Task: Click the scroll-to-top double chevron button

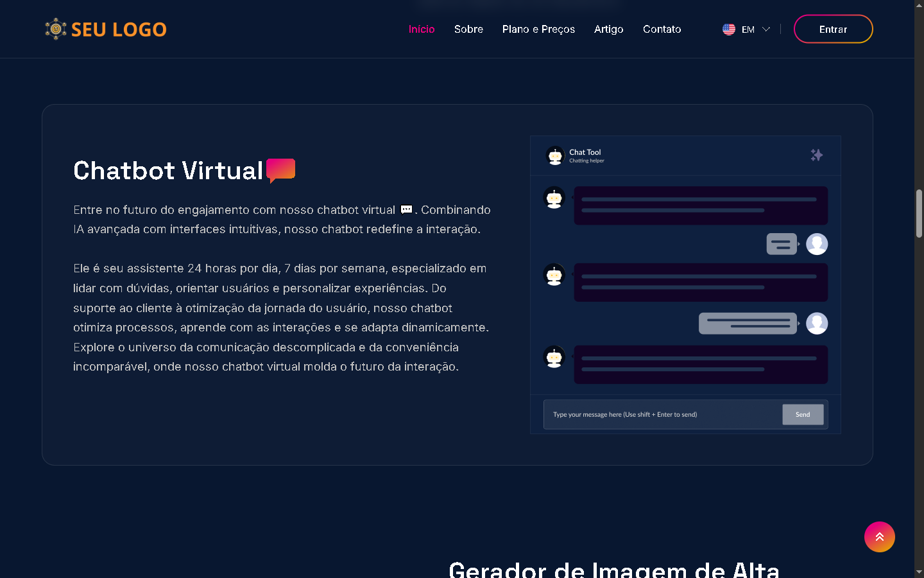Action: (879, 537)
